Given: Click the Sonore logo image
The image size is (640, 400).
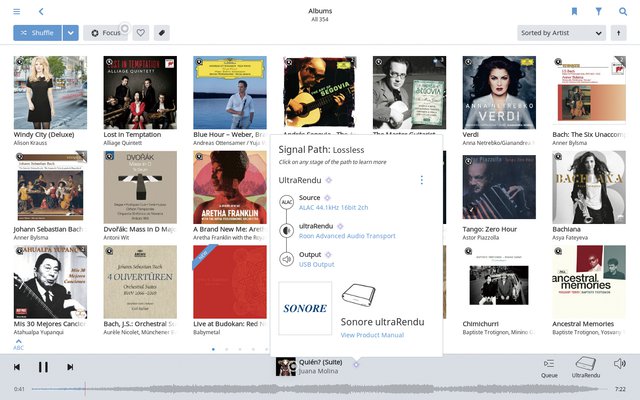Looking at the screenshot, I should 305,308.
